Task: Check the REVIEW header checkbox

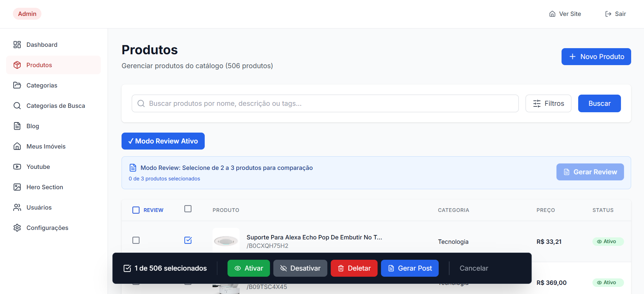Action: click(x=136, y=210)
